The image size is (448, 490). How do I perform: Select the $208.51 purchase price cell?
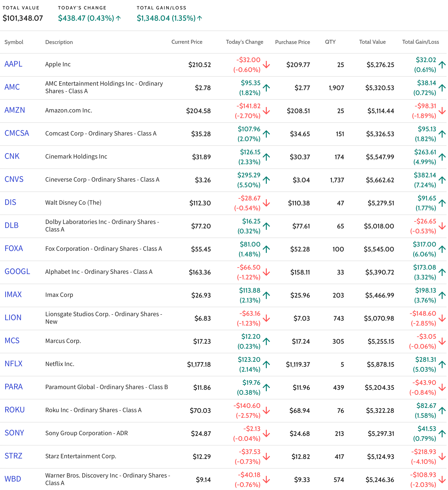click(299, 111)
